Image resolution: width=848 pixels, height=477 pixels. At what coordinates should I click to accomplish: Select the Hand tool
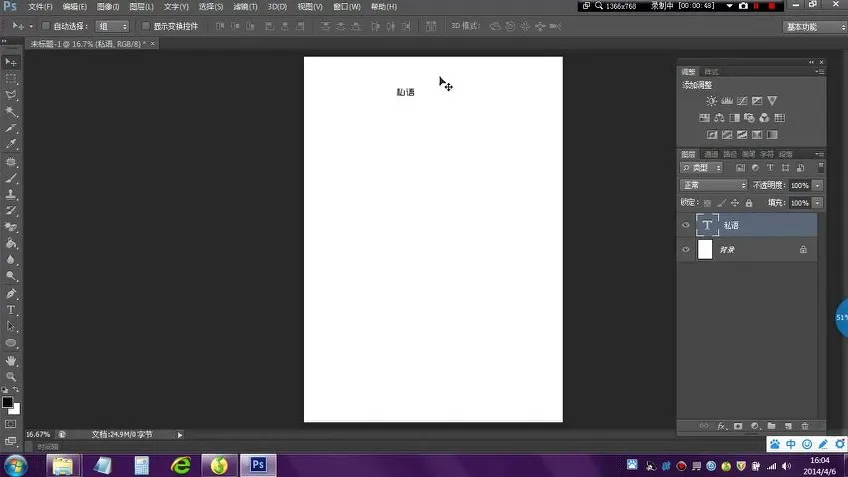11,360
